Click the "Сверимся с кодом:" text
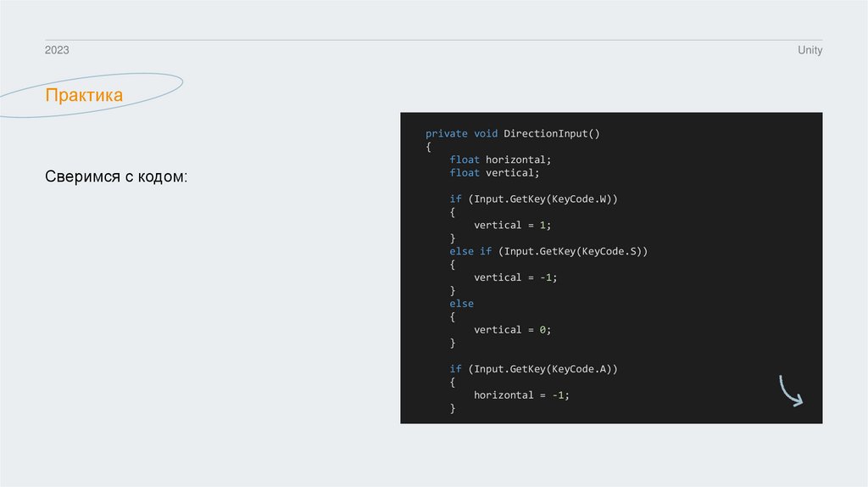Viewport: 868px width, 487px height. tap(115, 178)
